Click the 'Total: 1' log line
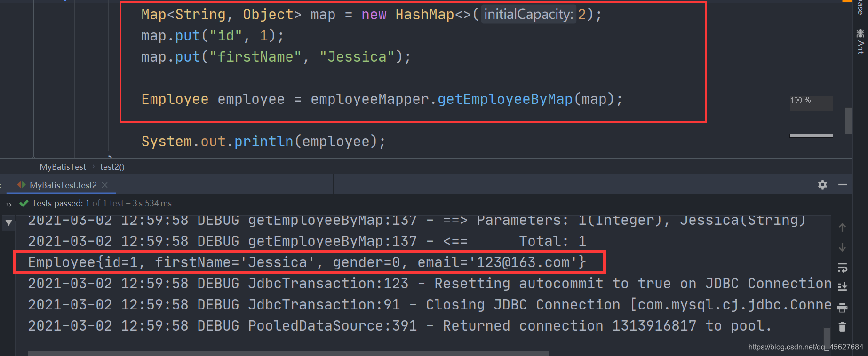Screen dimensions: 868x356 tap(307, 241)
